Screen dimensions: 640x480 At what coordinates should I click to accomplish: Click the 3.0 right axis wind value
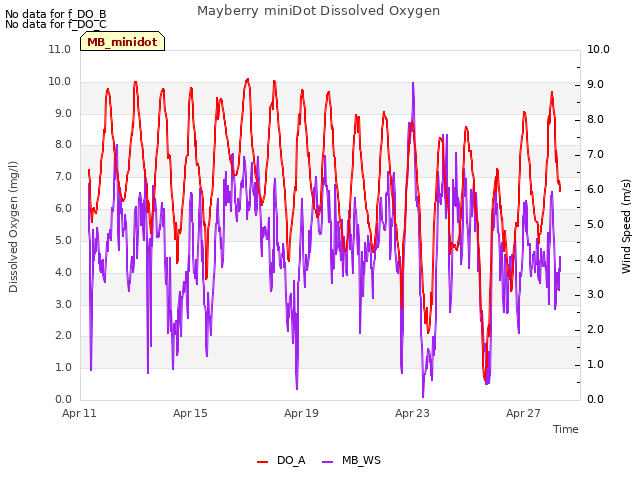[x=595, y=294]
